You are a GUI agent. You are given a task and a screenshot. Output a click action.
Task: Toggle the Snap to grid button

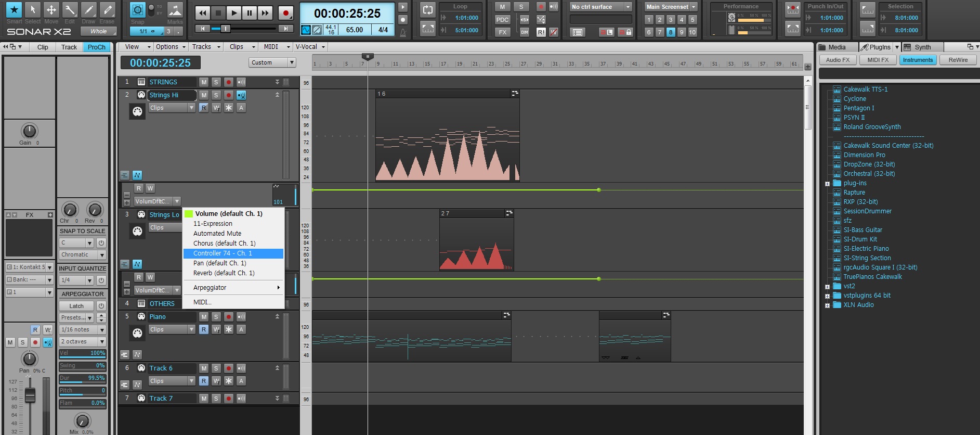(137, 10)
